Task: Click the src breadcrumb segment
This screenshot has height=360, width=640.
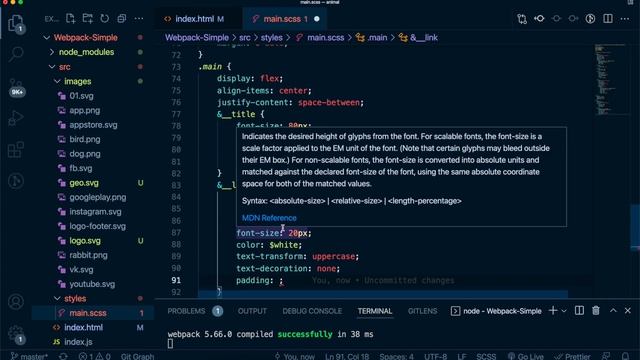Action: point(244,38)
